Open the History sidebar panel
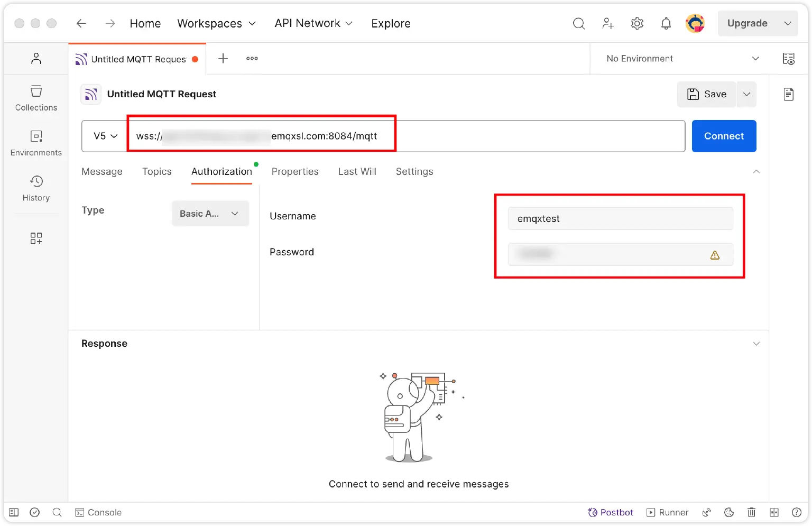812x526 pixels. [x=36, y=188]
